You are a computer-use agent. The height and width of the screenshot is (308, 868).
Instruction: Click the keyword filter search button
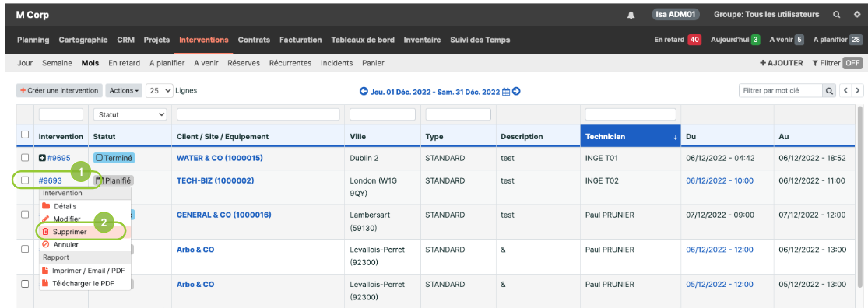click(x=829, y=91)
